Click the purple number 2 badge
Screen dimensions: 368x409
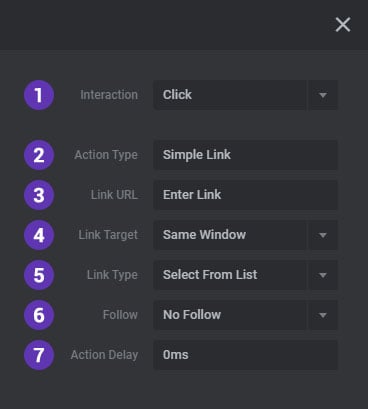39,155
